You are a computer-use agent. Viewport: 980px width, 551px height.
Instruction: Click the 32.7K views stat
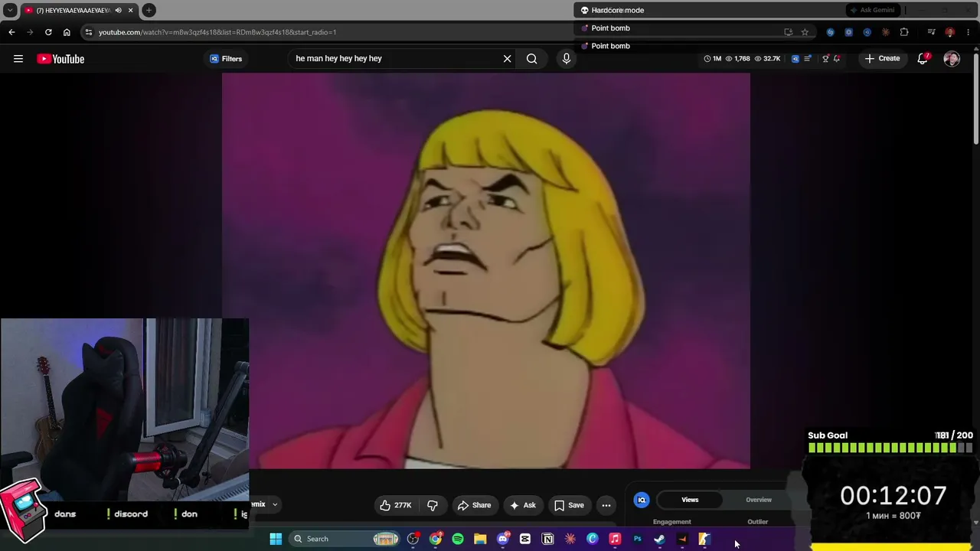tap(767, 58)
